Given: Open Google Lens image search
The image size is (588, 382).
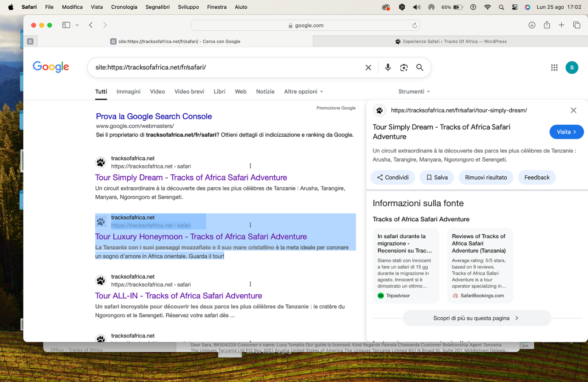Looking at the screenshot, I should point(404,67).
